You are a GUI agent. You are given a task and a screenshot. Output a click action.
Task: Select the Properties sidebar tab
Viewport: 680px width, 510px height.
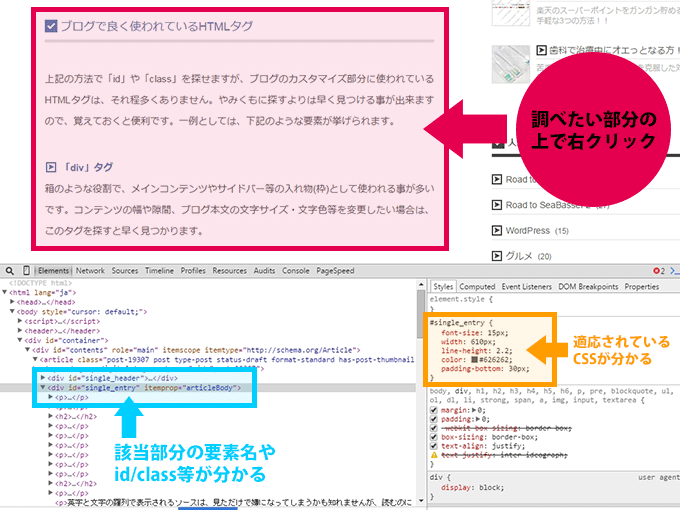[x=642, y=287]
